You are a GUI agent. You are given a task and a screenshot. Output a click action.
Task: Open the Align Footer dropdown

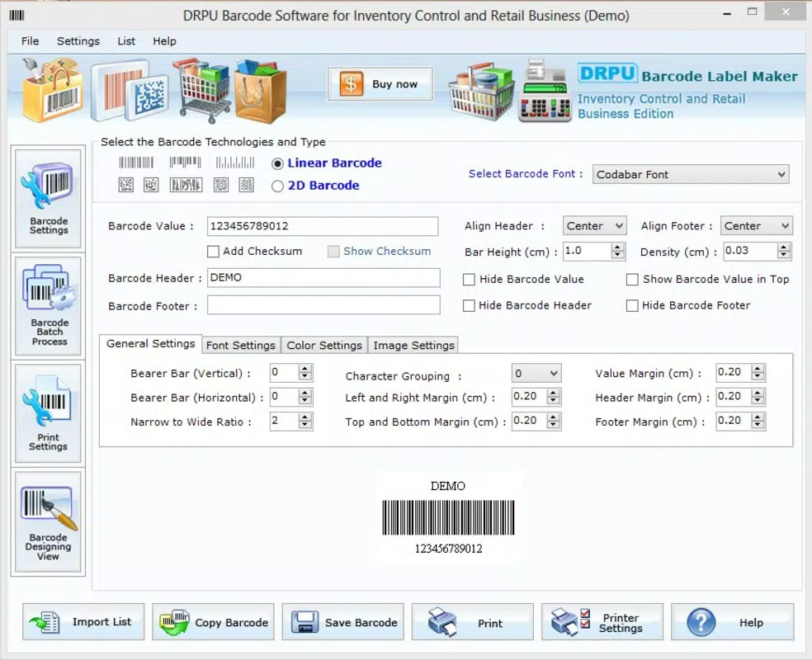(x=756, y=226)
